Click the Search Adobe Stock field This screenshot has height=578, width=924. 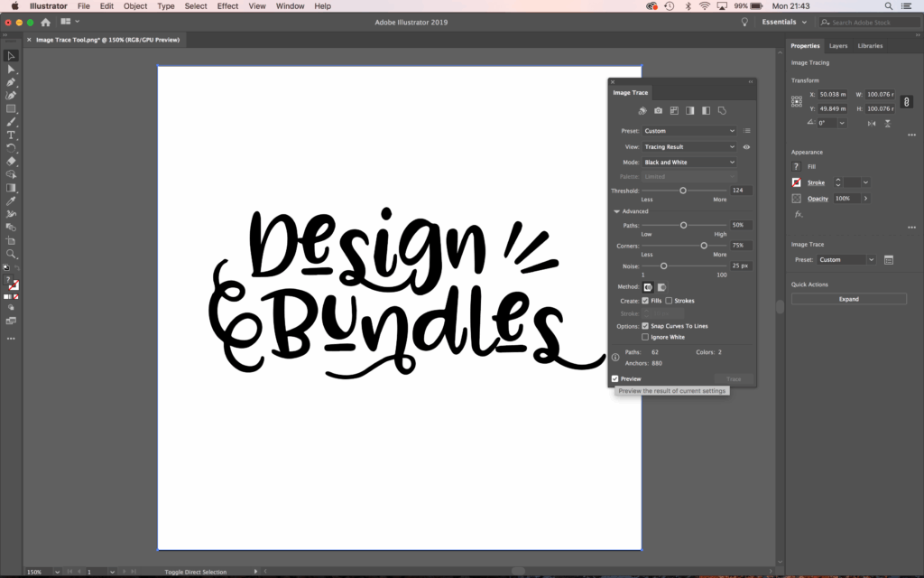pos(869,23)
